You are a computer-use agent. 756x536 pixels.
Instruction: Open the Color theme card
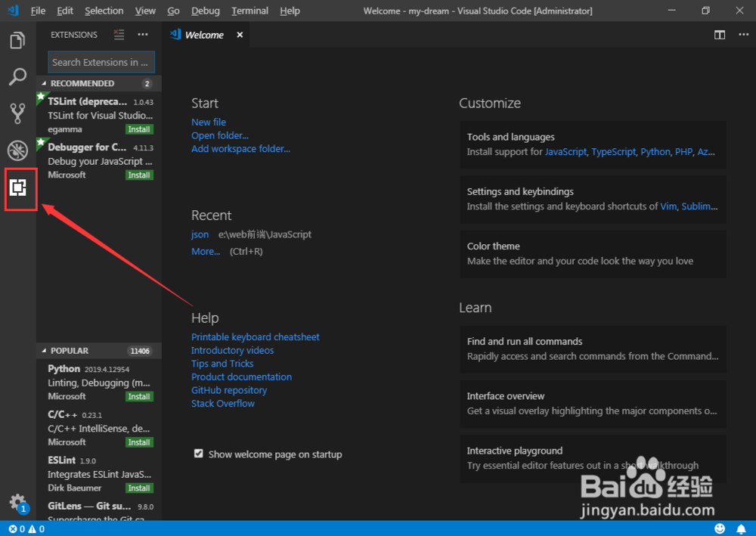[593, 254]
